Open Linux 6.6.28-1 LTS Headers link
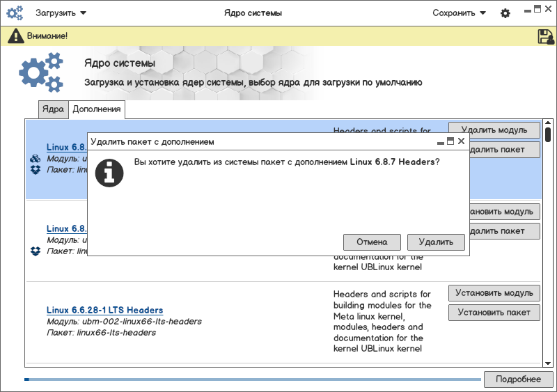This screenshot has width=557, height=392. pos(105,310)
